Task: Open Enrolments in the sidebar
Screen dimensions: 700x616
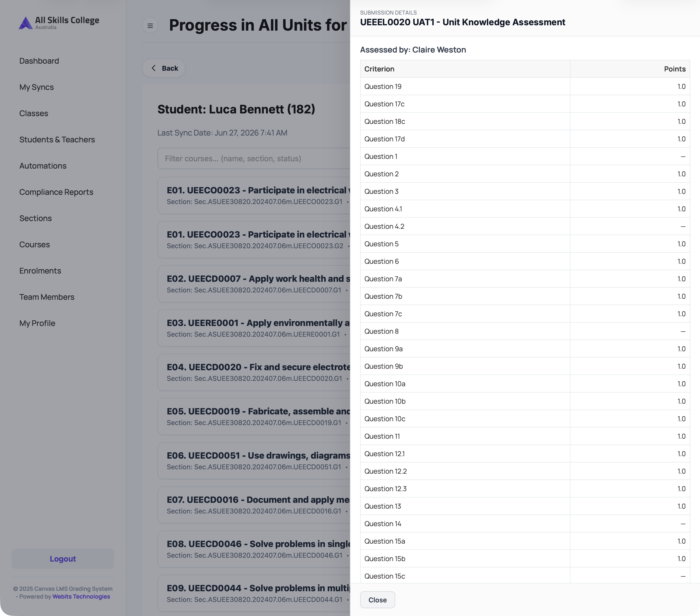Action: [x=40, y=271]
